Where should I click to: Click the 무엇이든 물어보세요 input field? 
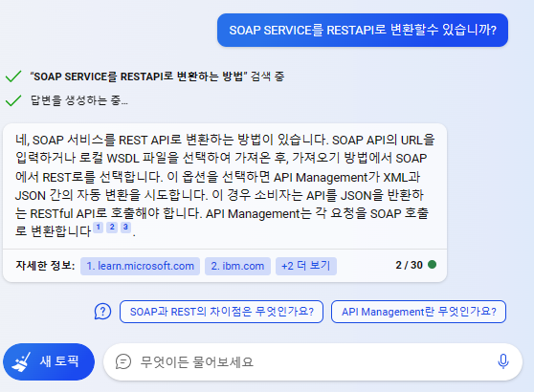point(313,361)
